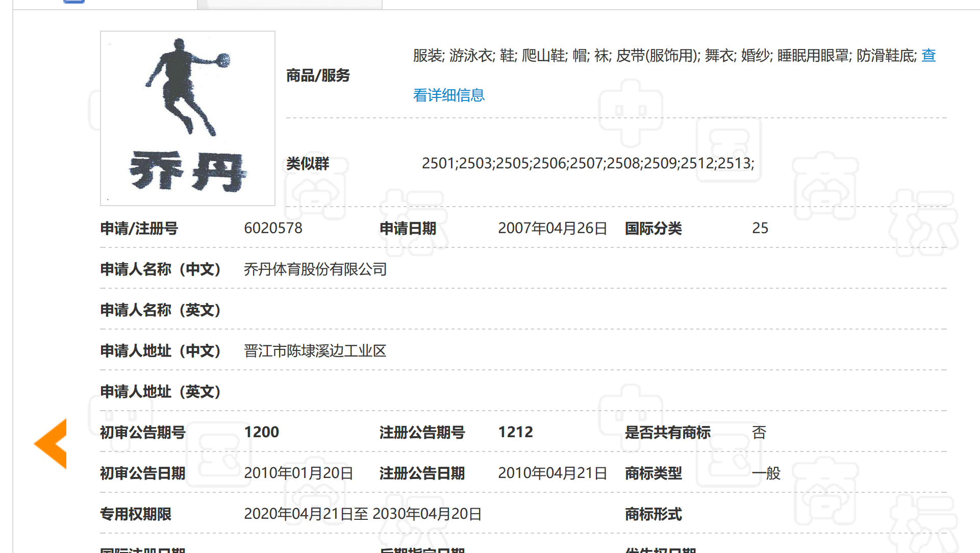This screenshot has height=553, width=980.
Task: Click the 是否共有商标 label
Action: (x=668, y=432)
